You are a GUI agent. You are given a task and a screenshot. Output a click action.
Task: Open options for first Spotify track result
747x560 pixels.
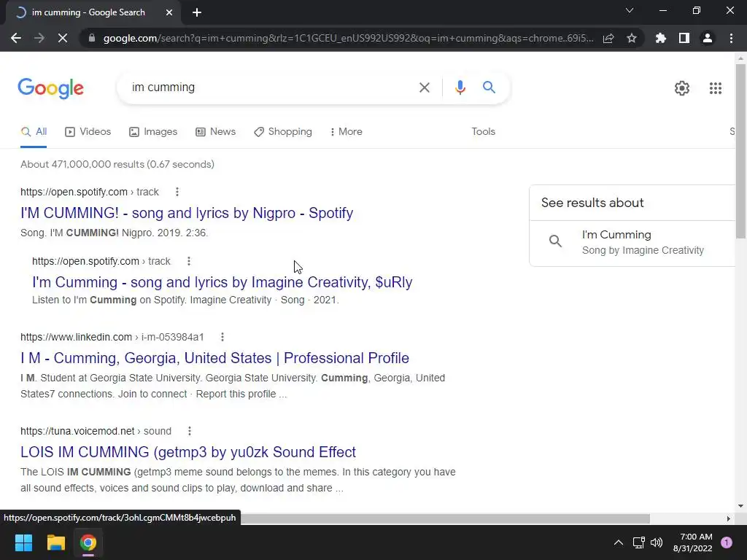click(177, 192)
